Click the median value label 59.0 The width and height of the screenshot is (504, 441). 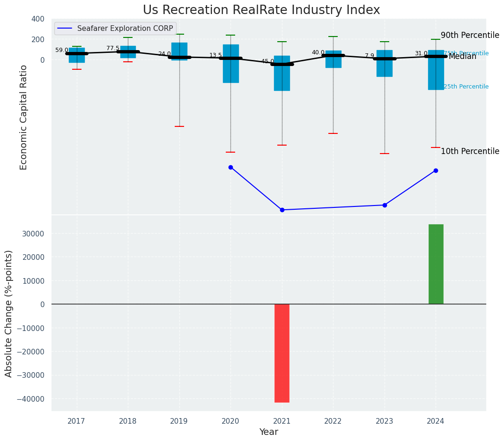[62, 50]
